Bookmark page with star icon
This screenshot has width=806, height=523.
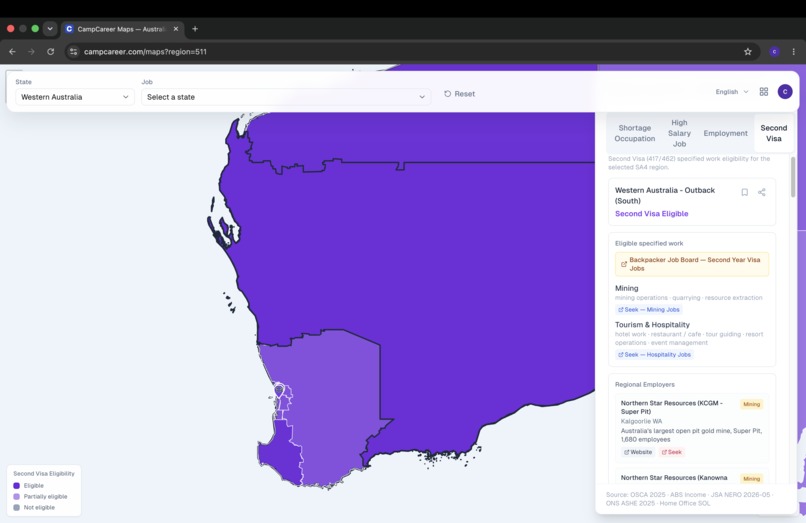point(748,51)
